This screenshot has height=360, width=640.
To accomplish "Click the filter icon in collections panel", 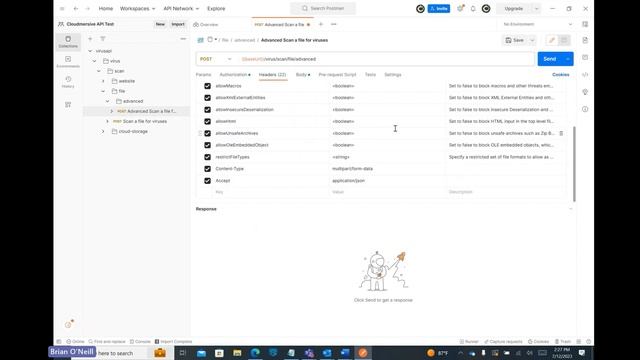I will tap(103, 39).
